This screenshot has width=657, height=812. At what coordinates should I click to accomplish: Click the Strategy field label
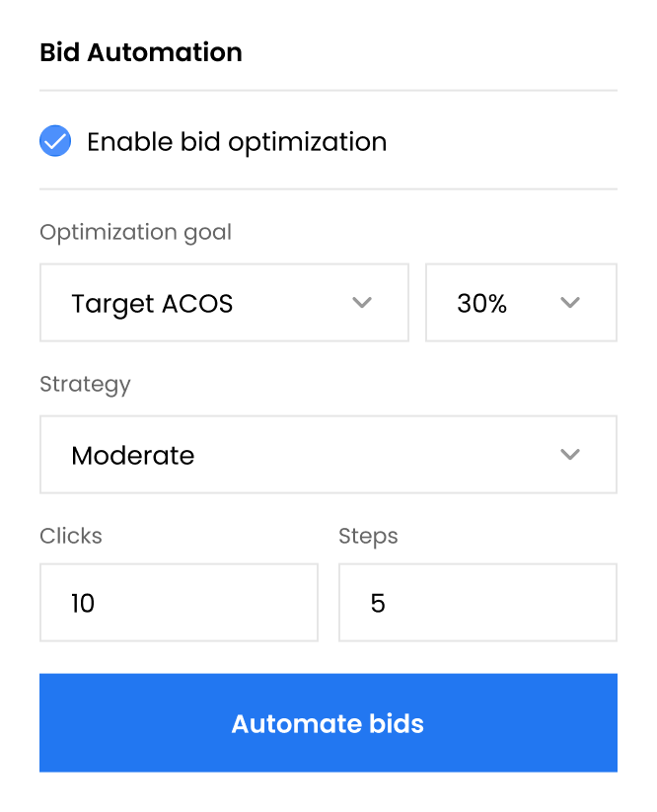pos(85,384)
